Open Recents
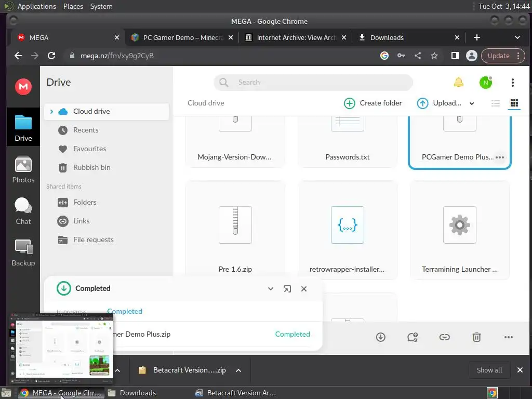The width and height of the screenshot is (532, 399). (x=78, y=130)
